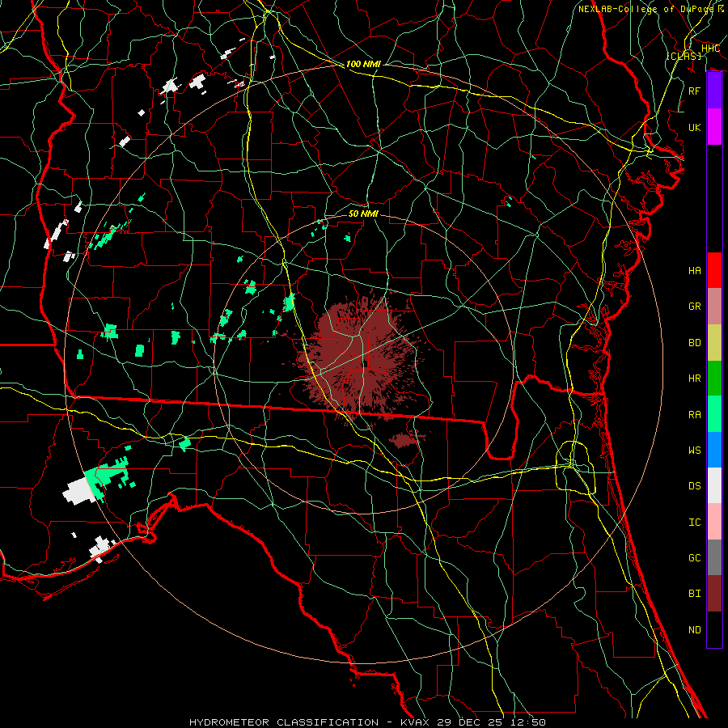The height and width of the screenshot is (728, 728).
Task: Select the GR pink legend color
Action: click(714, 306)
